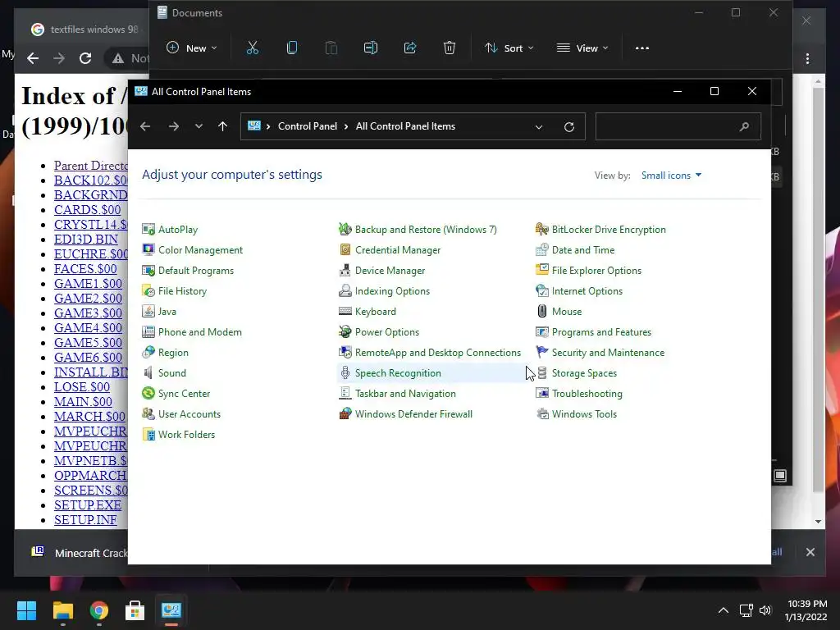The height and width of the screenshot is (630, 840).
Task: Open Sound settings
Action: click(164, 373)
